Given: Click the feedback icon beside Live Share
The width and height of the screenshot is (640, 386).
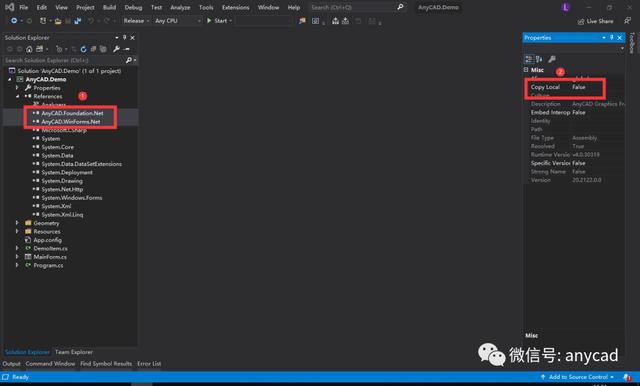Looking at the screenshot, I should pyautogui.click(x=627, y=21).
